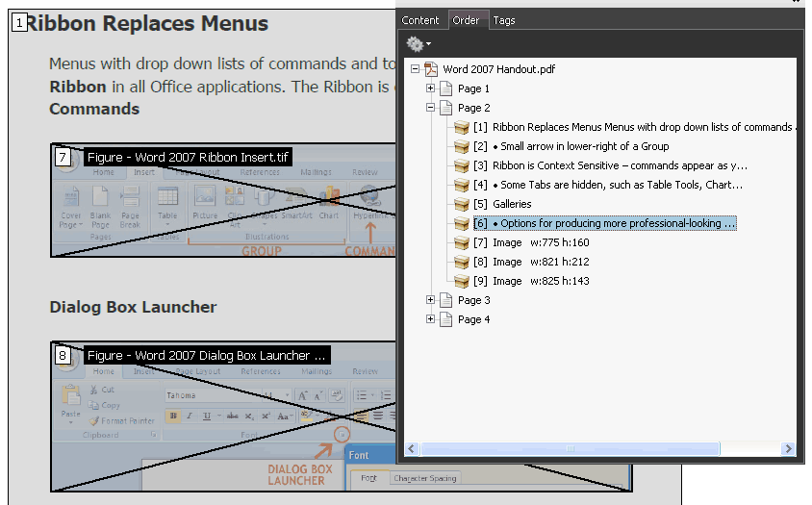The width and height of the screenshot is (812, 505).
Task: Open the Tags tab
Action: click(504, 20)
